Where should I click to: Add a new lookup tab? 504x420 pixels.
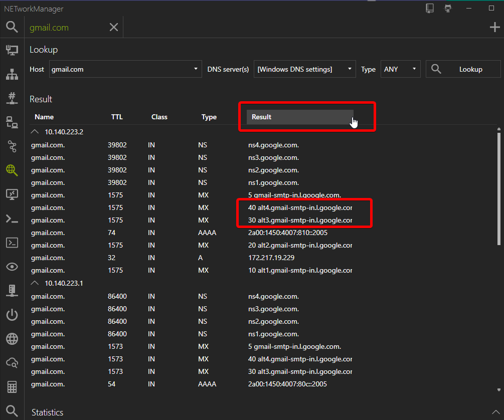coord(494,27)
